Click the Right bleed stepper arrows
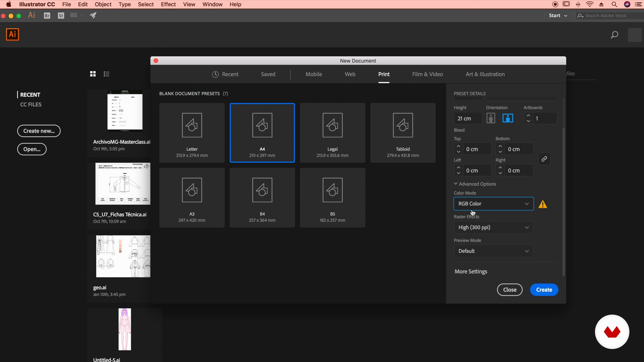Viewport: 644px width, 362px height. click(500, 170)
